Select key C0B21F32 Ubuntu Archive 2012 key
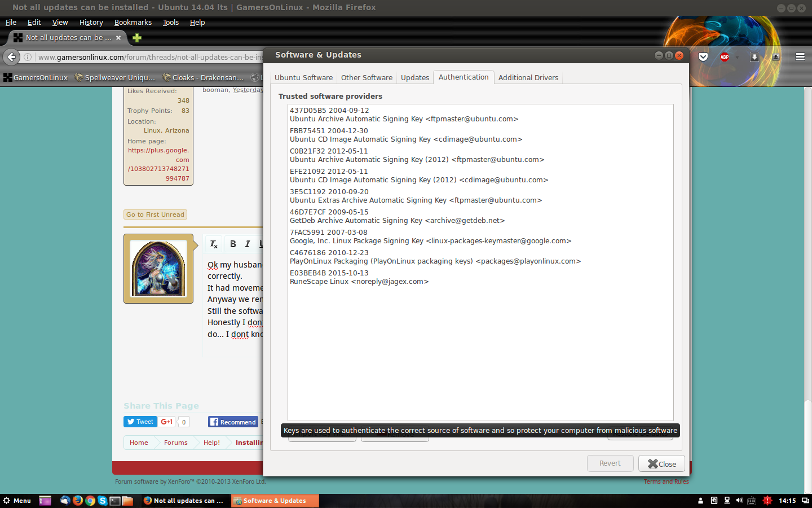Image resolution: width=812 pixels, height=508 pixels. (x=480, y=155)
